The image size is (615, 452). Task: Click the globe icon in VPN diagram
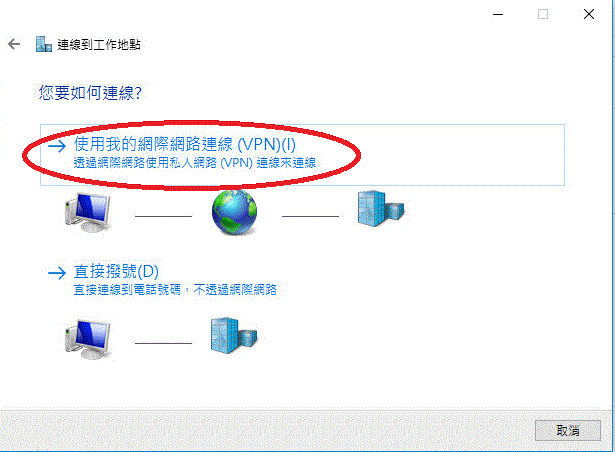pos(235,212)
